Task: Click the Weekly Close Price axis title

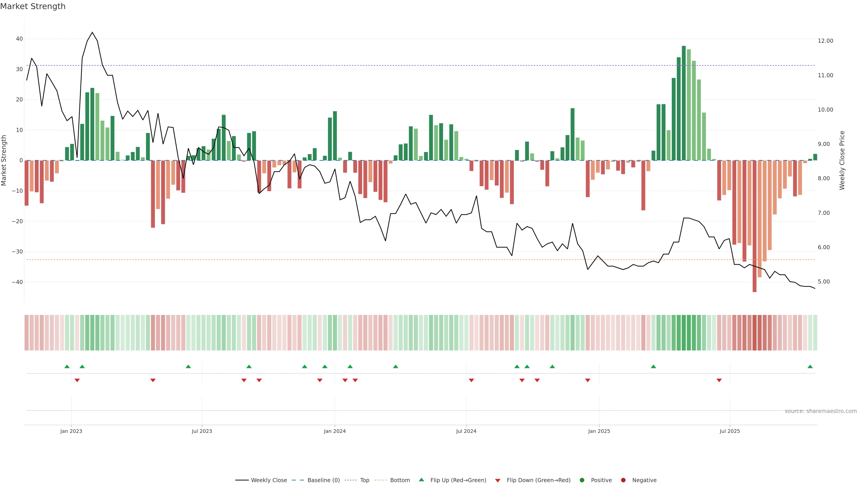Action: [842, 160]
